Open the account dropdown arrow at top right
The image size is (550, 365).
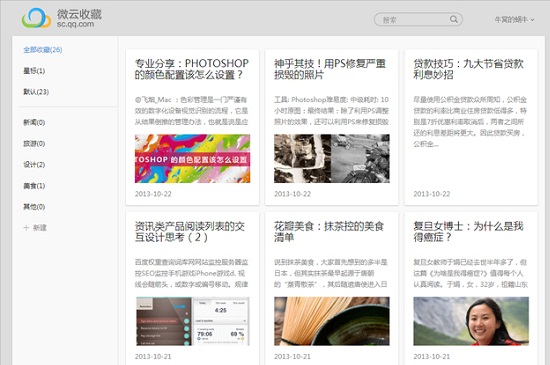(532, 20)
